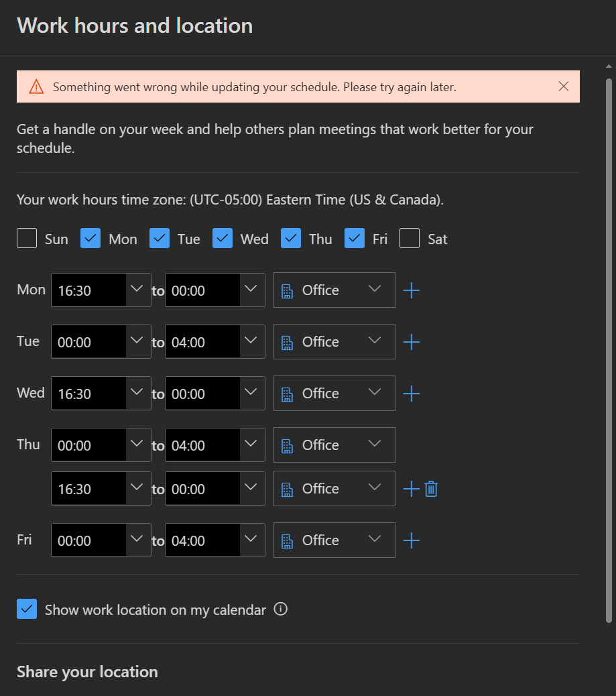616x696 pixels.
Task: Enable Sunday as a work day
Action: pos(27,238)
